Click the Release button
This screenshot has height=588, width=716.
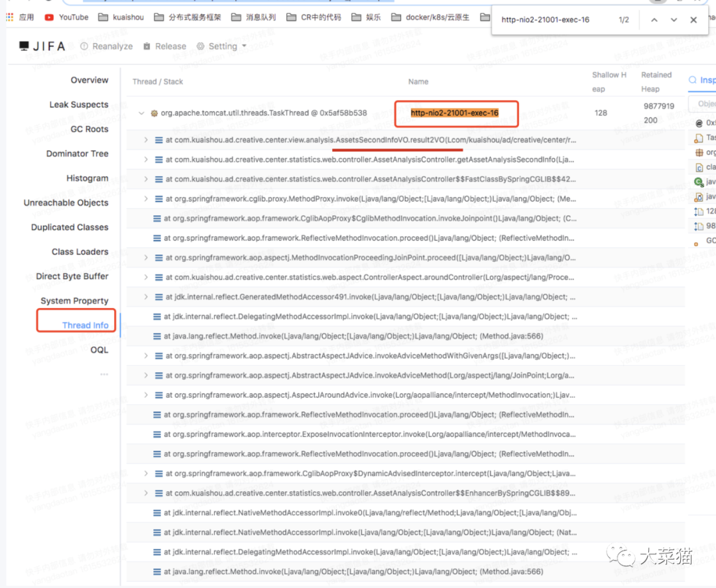165,46
